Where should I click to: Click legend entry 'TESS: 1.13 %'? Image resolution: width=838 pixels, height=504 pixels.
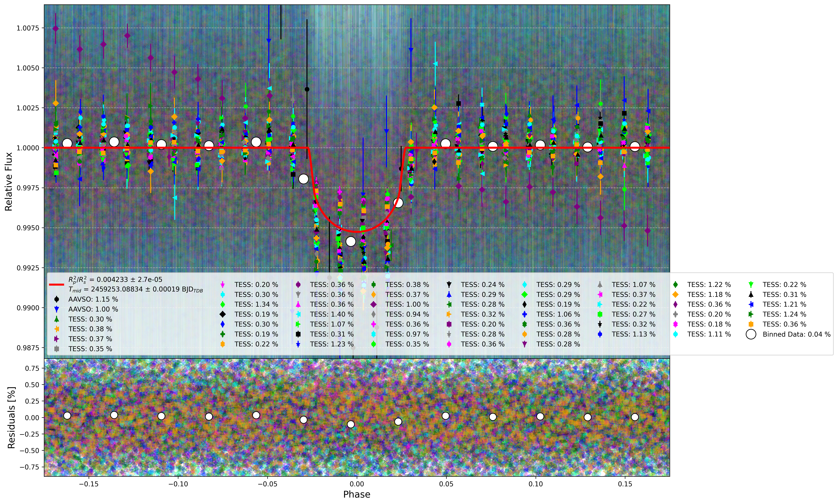[634, 335]
